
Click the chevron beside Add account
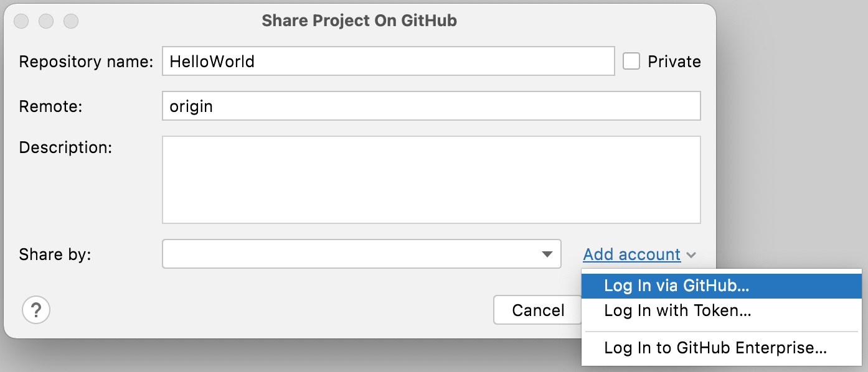691,255
